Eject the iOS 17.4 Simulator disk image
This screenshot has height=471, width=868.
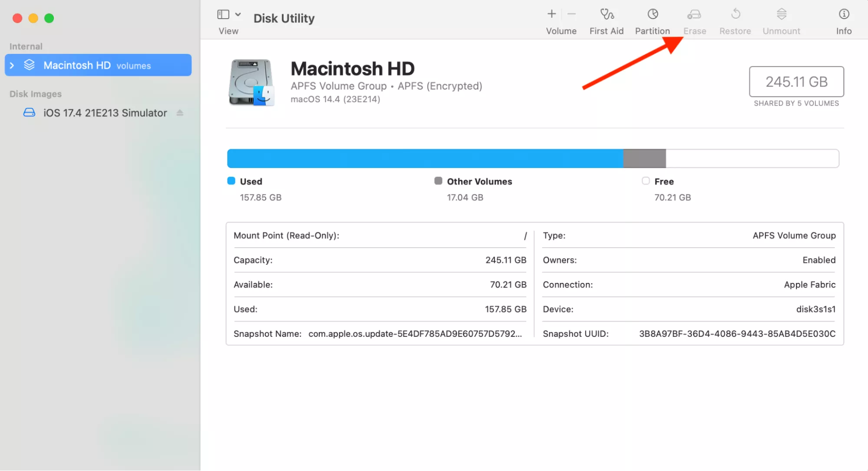(x=180, y=113)
